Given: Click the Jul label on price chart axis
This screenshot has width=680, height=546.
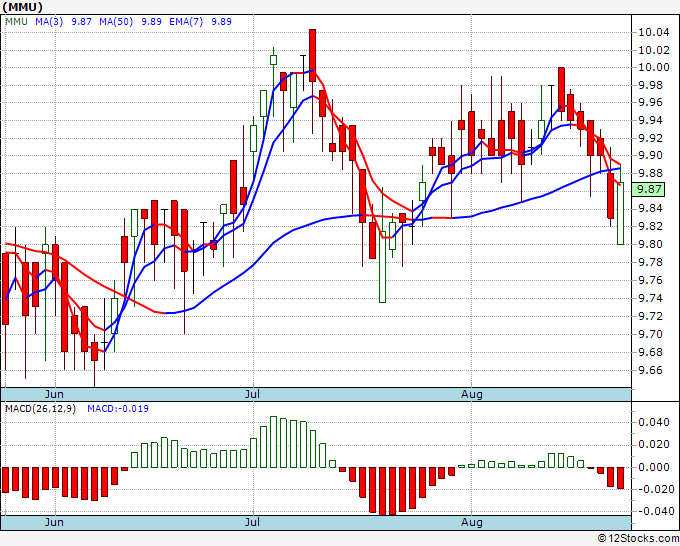Looking at the screenshot, I should (252, 394).
